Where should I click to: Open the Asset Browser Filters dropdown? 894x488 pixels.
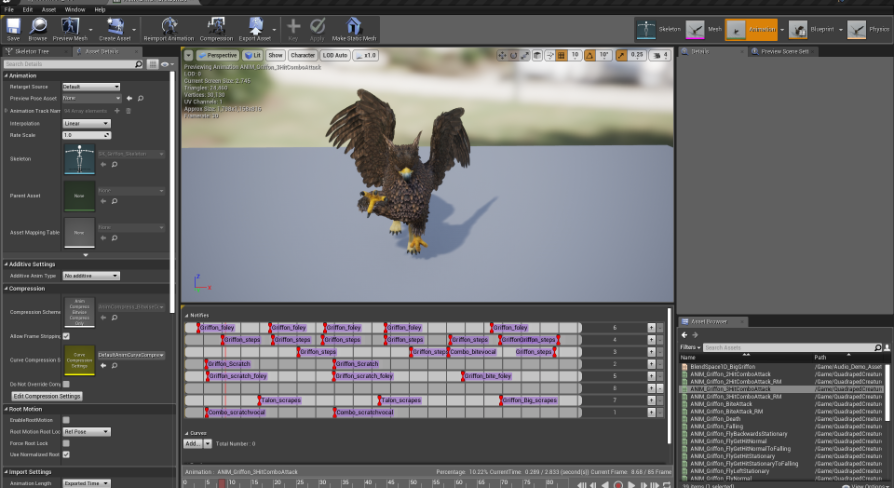(x=690, y=347)
